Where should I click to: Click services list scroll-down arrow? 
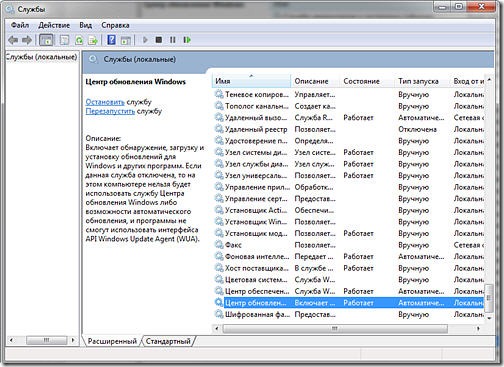coord(489,318)
